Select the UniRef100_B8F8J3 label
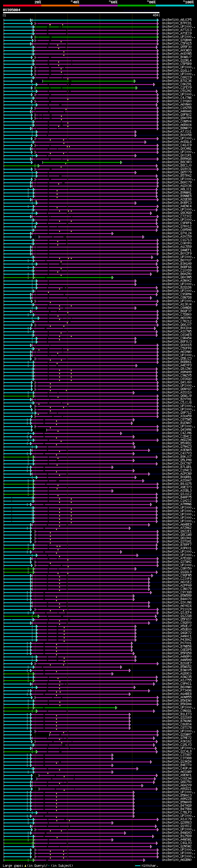The height and width of the screenshot is (868, 197). click(x=177, y=342)
